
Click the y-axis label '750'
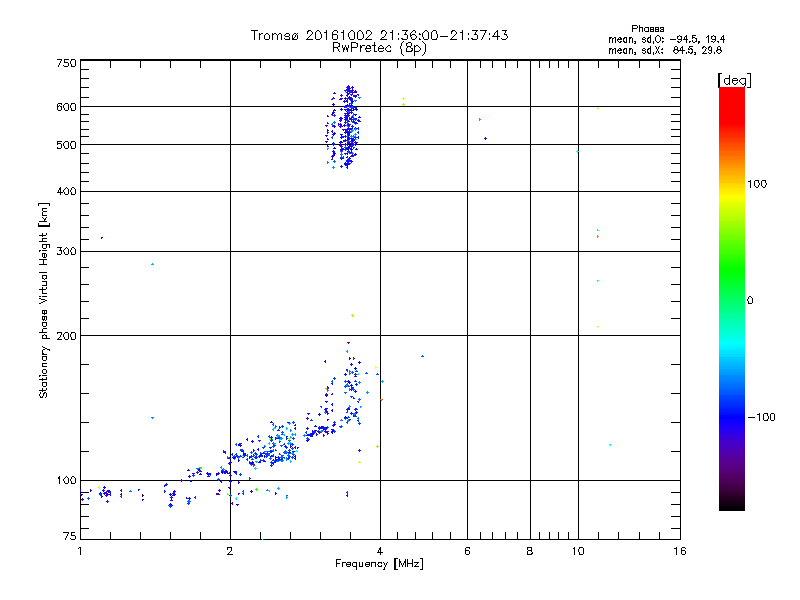point(66,63)
